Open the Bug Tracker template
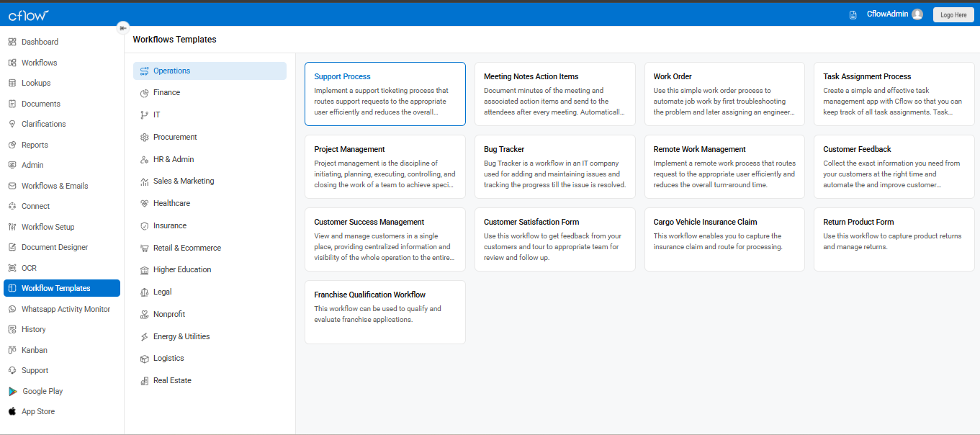The width and height of the screenshot is (980, 435). 554,167
